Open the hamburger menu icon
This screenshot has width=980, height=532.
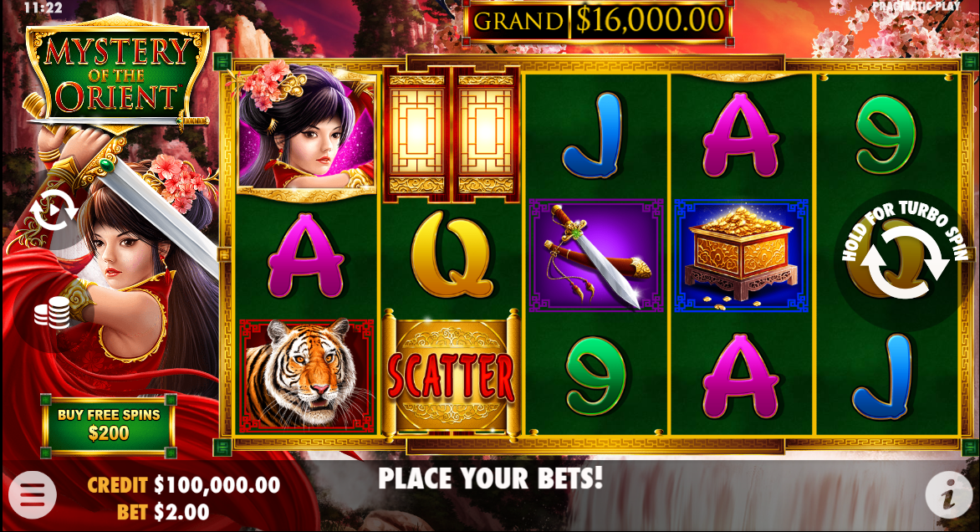pos(33,494)
